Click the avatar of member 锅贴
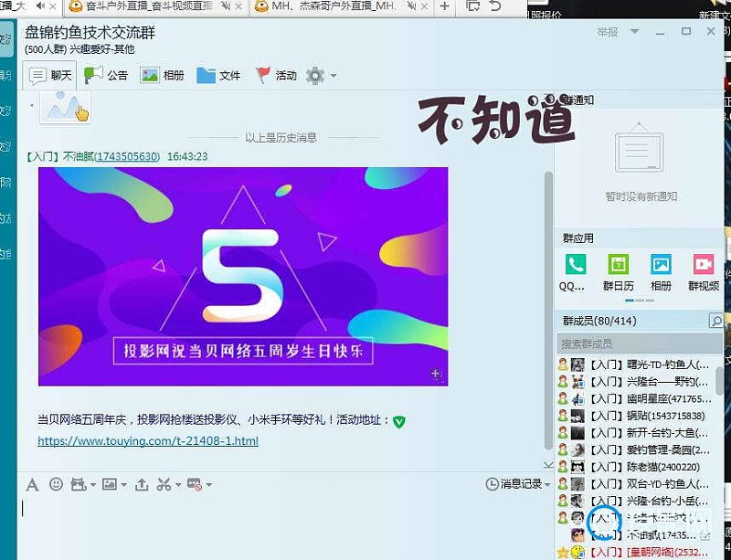The width and height of the screenshot is (731, 560). (577, 416)
